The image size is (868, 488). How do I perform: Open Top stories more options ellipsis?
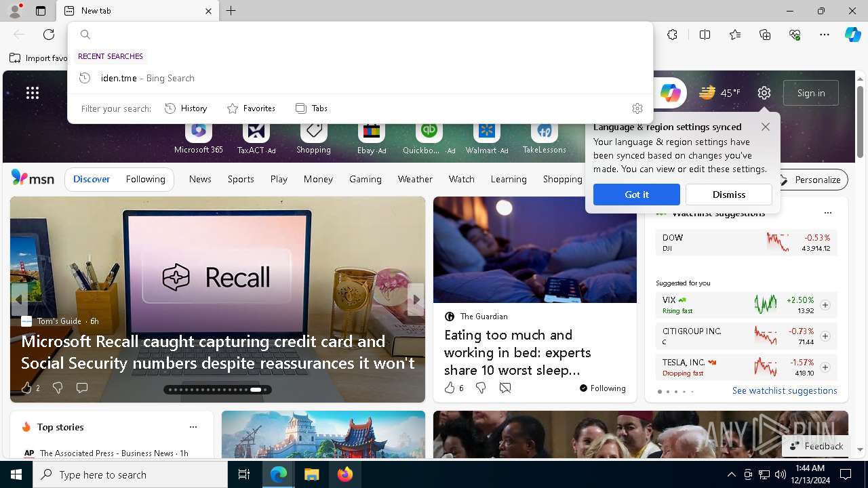(x=193, y=427)
